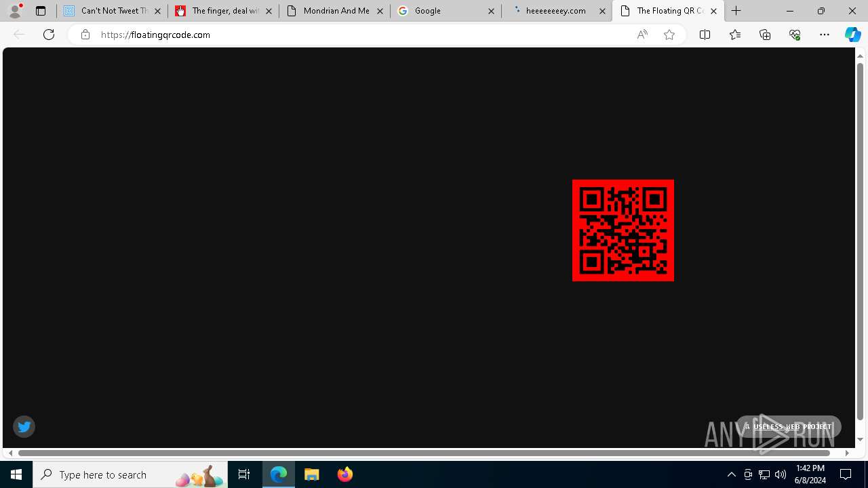Open the clock showing 1:42 PM
Image resolution: width=868 pixels, height=488 pixels.
tap(810, 474)
